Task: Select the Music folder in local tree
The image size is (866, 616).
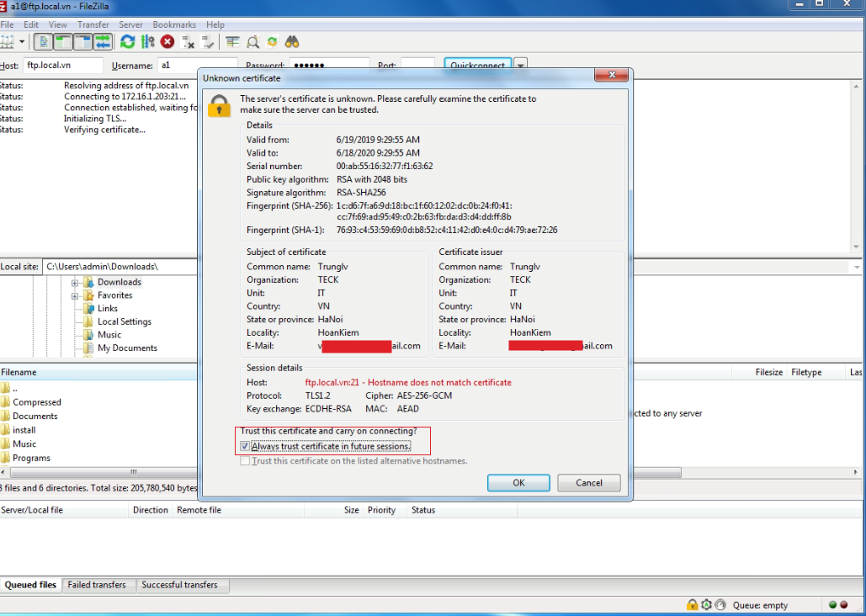Action: (109, 335)
